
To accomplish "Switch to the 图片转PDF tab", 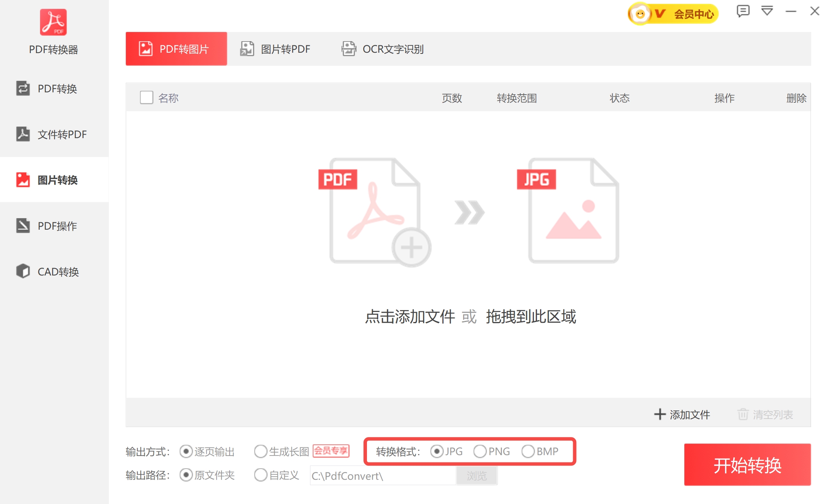I will pos(275,49).
